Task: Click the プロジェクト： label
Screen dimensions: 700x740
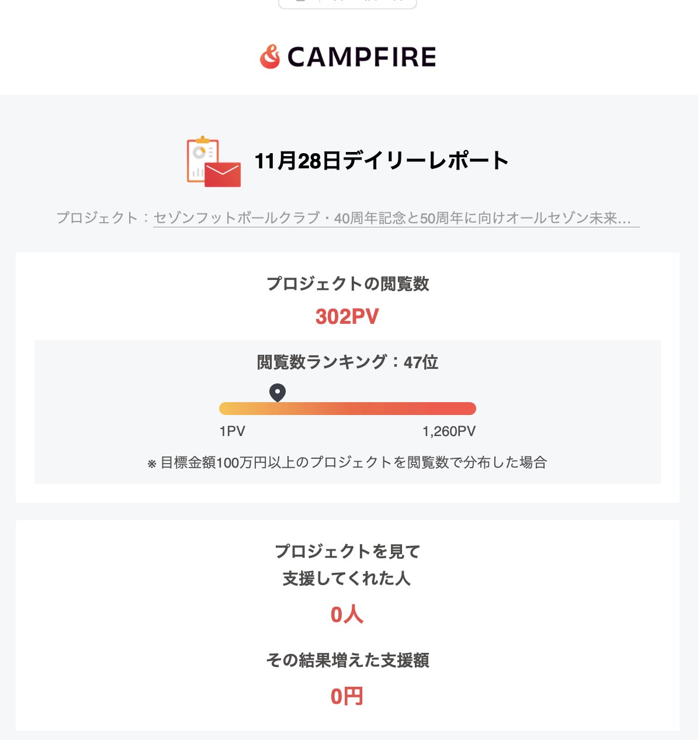Action: click(x=98, y=218)
